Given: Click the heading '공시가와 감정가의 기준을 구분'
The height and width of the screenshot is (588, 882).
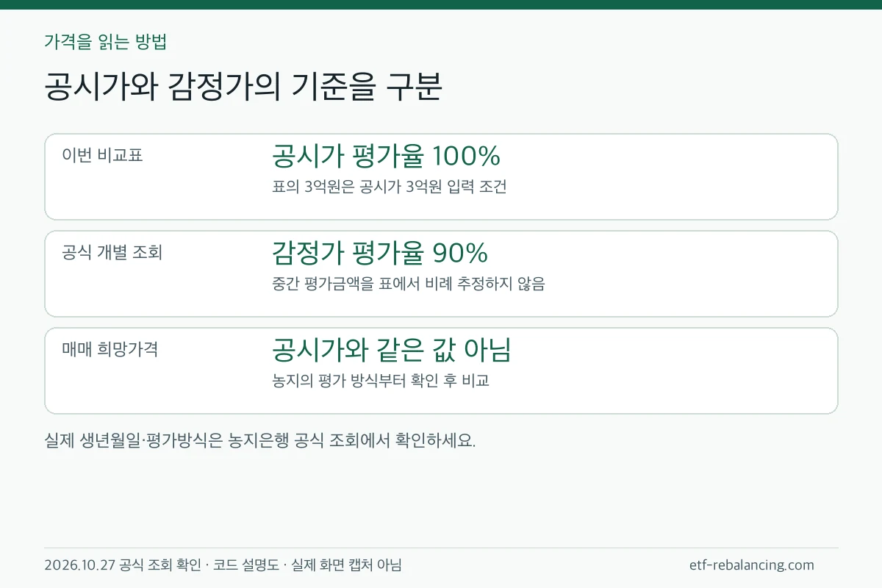Looking at the screenshot, I should (243, 88).
